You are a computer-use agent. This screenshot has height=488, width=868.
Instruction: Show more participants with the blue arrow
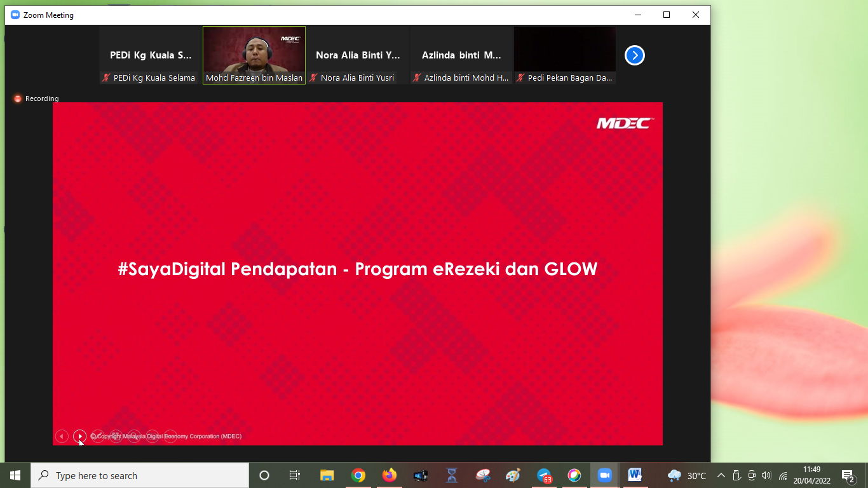pos(634,55)
